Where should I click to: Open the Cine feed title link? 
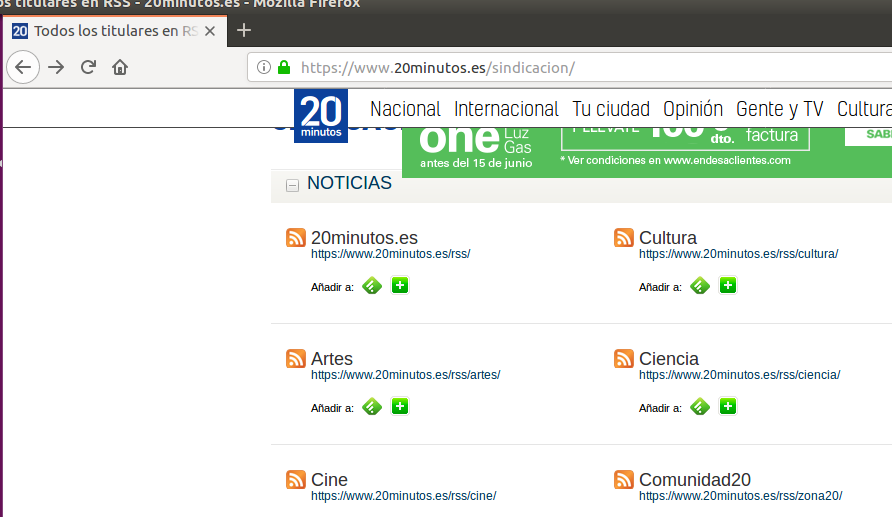click(x=329, y=479)
